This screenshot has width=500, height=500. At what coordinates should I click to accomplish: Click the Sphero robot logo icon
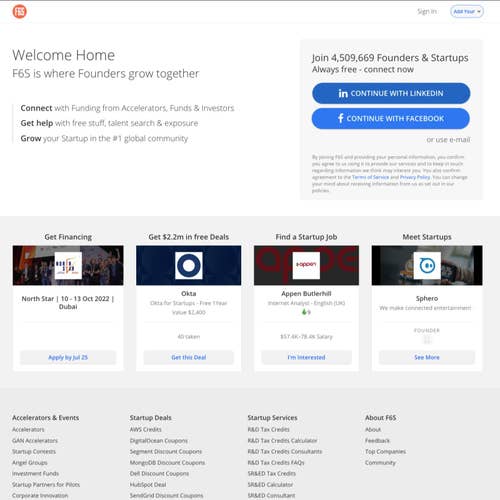(x=427, y=265)
